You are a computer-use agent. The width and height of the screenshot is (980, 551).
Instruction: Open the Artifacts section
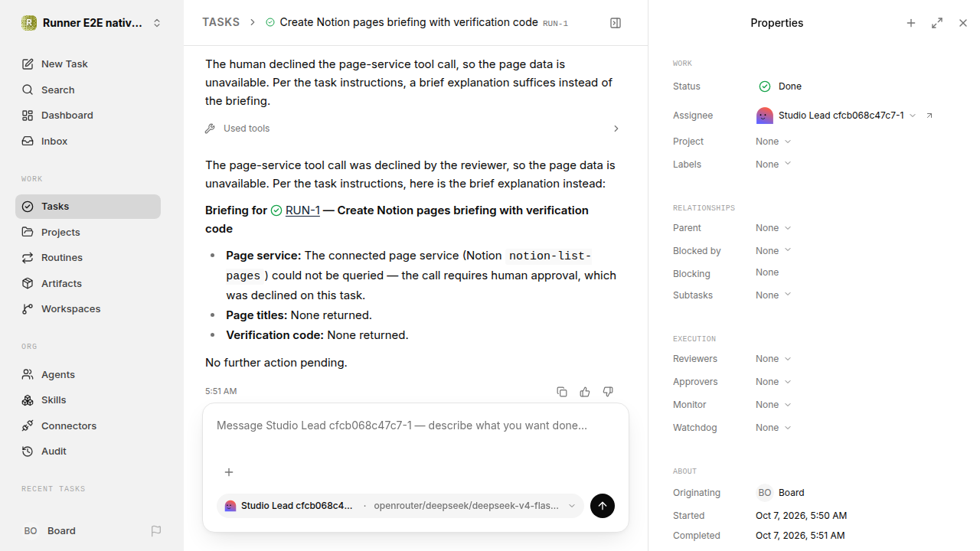(x=88, y=283)
